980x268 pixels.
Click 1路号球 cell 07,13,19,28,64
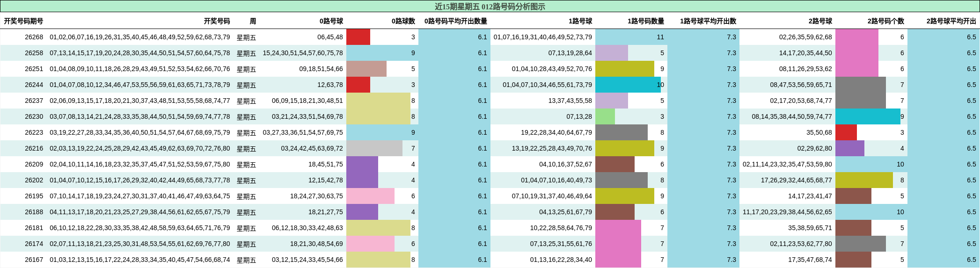[x=570, y=53]
